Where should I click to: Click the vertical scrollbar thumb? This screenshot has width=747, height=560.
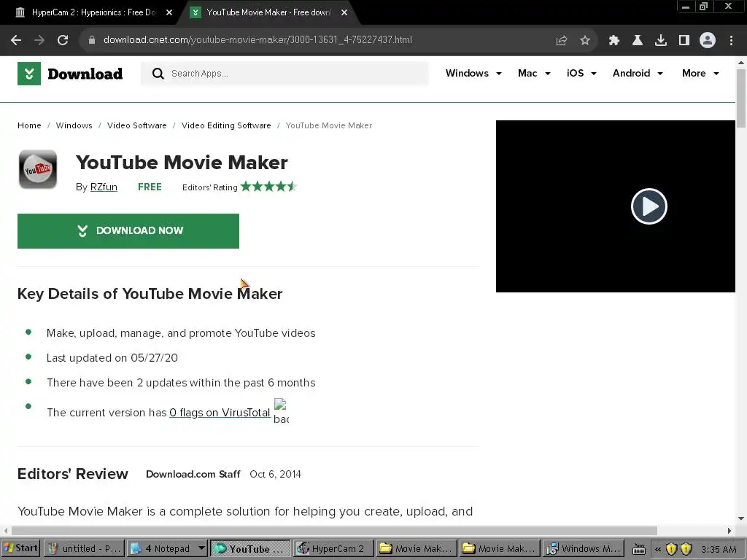click(741, 98)
